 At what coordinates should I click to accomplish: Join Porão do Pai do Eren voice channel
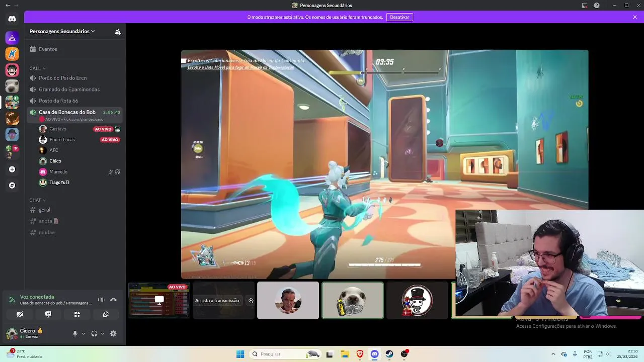tap(75, 78)
